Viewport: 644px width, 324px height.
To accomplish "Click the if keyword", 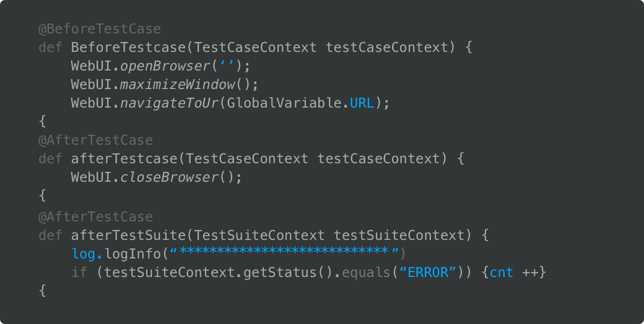I will 79,272.
